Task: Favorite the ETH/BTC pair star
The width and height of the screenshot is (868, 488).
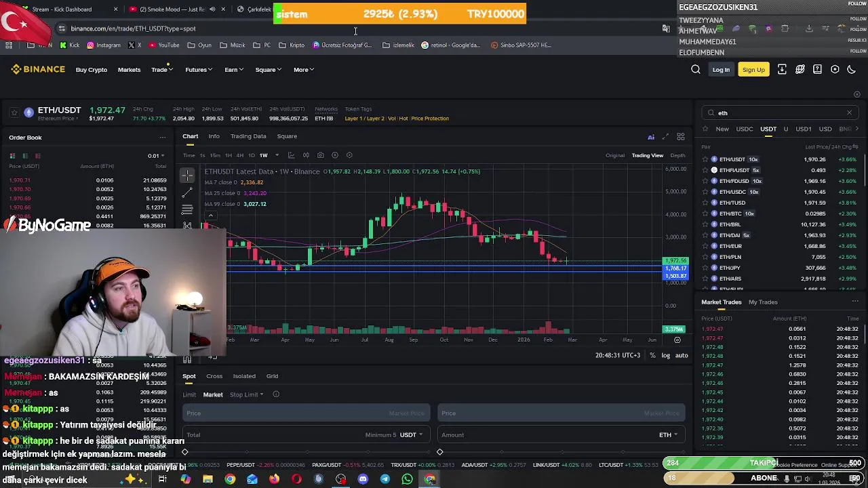Action: (705, 213)
